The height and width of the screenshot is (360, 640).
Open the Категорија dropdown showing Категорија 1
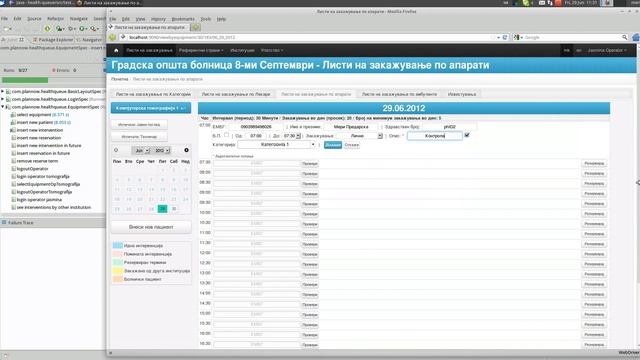click(277, 144)
